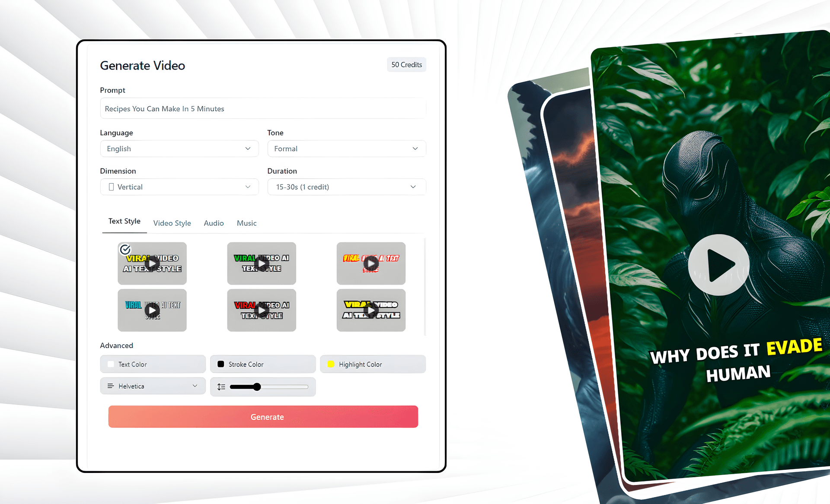This screenshot has width=830, height=504.
Task: Click the 50 Credits button
Action: click(x=406, y=64)
